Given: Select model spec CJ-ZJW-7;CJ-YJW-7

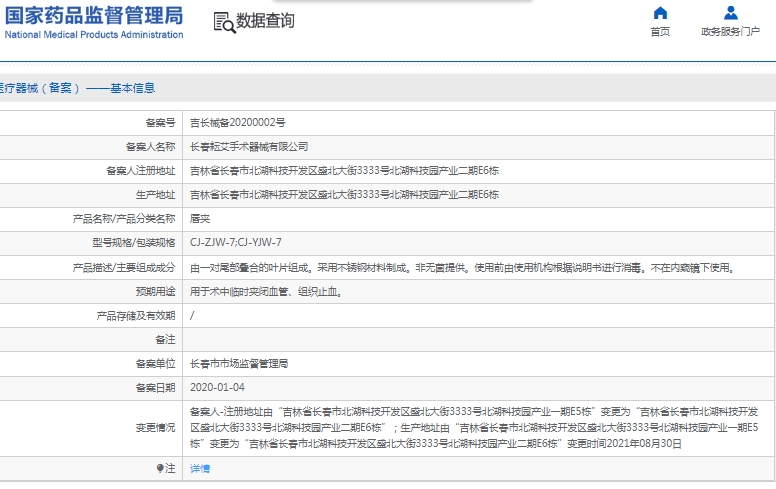Looking at the screenshot, I should (x=236, y=243).
